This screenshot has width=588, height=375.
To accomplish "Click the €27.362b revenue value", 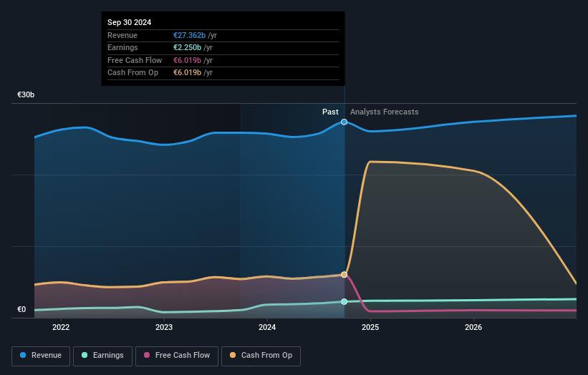I will [189, 35].
